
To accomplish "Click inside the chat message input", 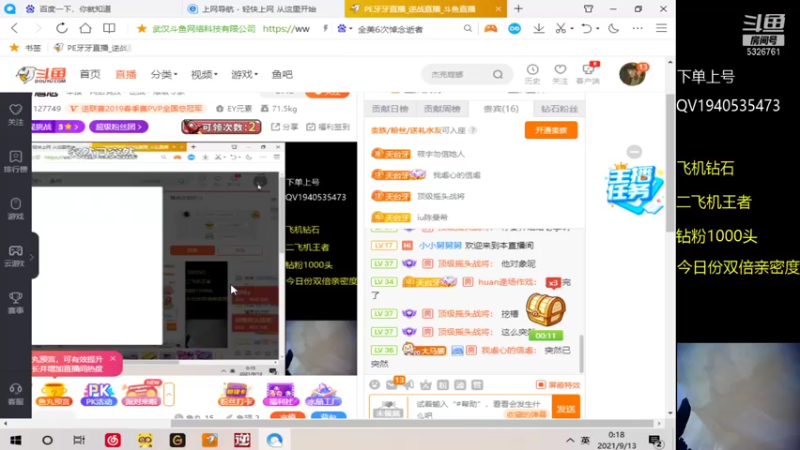I will click(480, 407).
